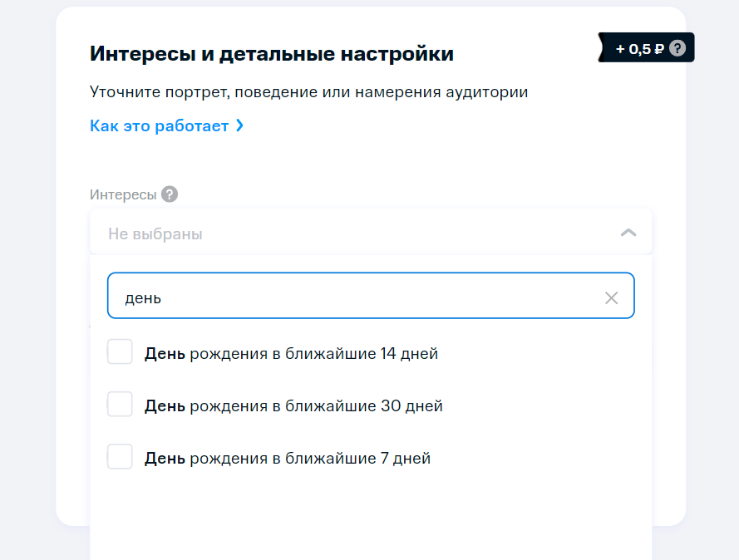The height and width of the screenshot is (560, 739).
Task: Click the Уточните портрет description text
Action: click(x=308, y=91)
